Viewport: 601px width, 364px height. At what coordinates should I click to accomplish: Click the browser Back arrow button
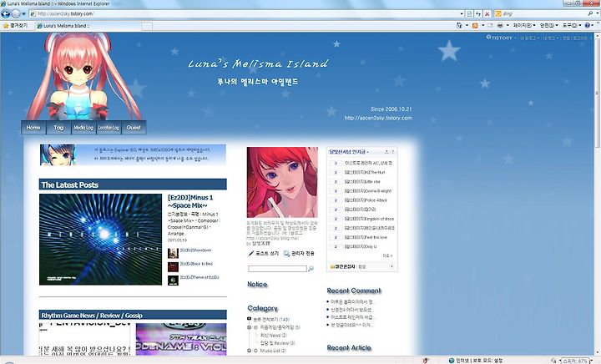(x=5, y=14)
